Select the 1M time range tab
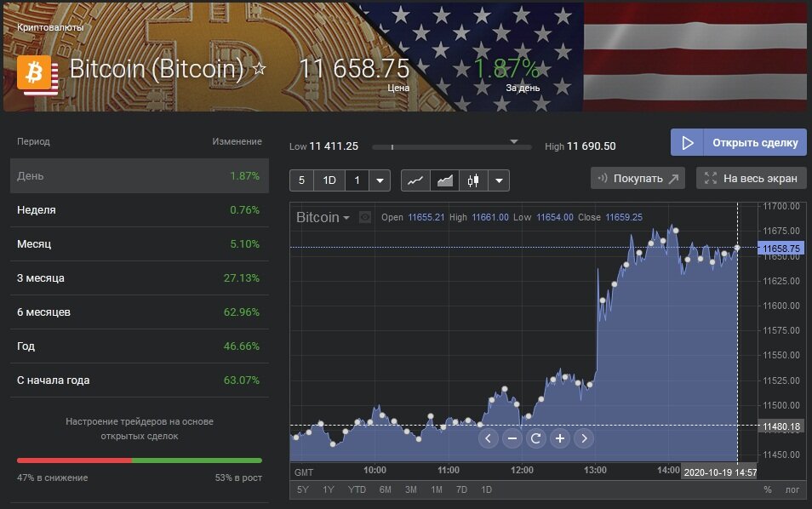The height and width of the screenshot is (509, 812). tap(437, 489)
